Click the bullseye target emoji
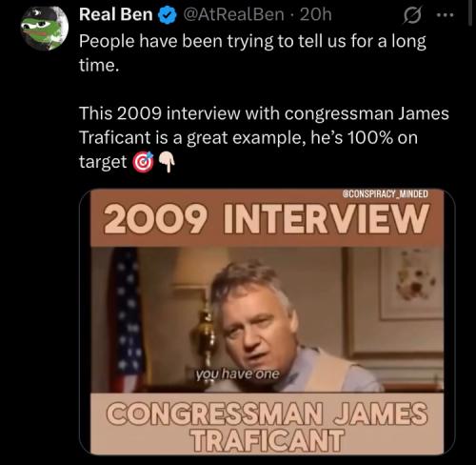The image size is (476, 465). tap(143, 162)
